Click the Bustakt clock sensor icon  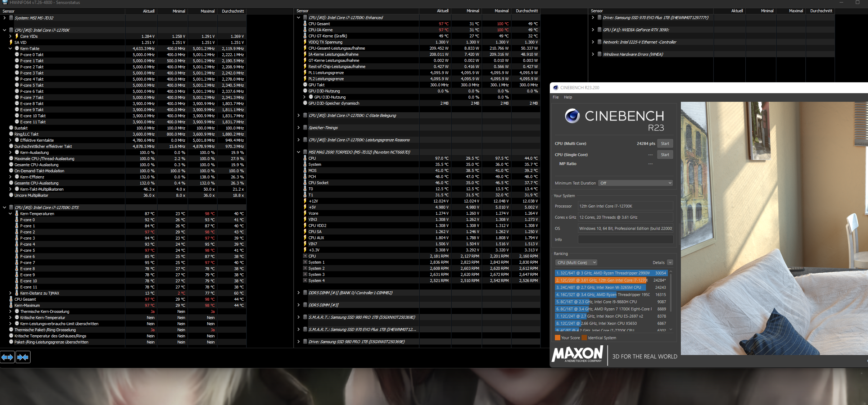click(x=11, y=128)
